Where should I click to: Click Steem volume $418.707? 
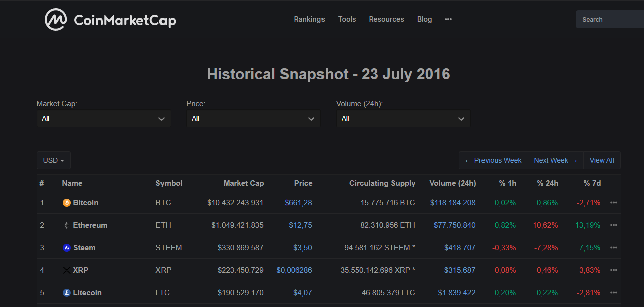tap(460, 248)
